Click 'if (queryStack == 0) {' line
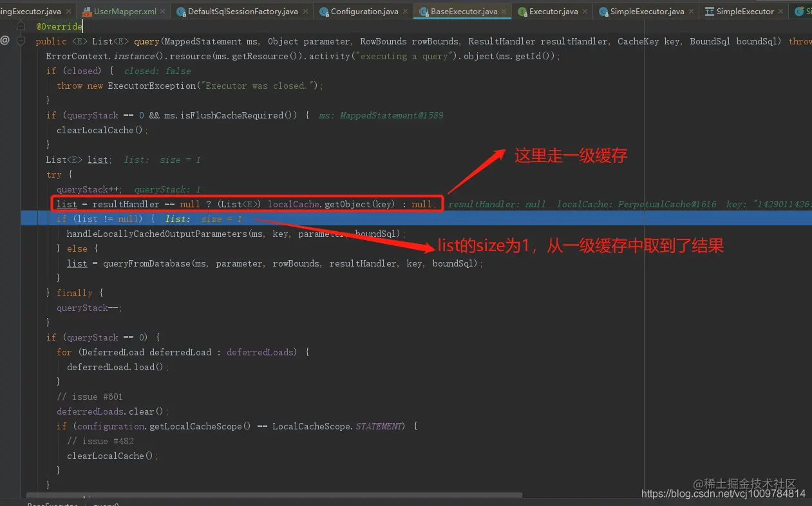The height and width of the screenshot is (506, 812). [x=102, y=337]
